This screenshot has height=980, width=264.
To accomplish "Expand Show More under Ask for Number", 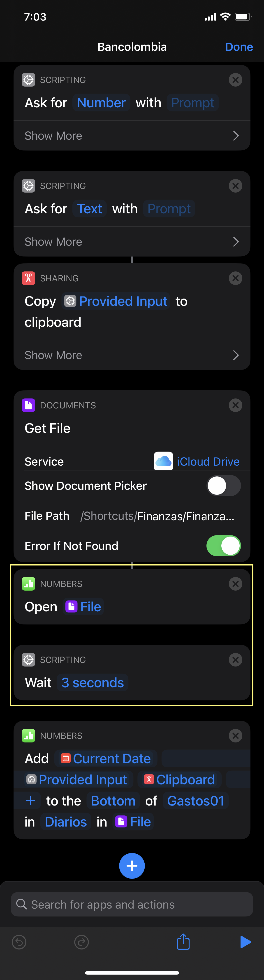I will point(132,136).
